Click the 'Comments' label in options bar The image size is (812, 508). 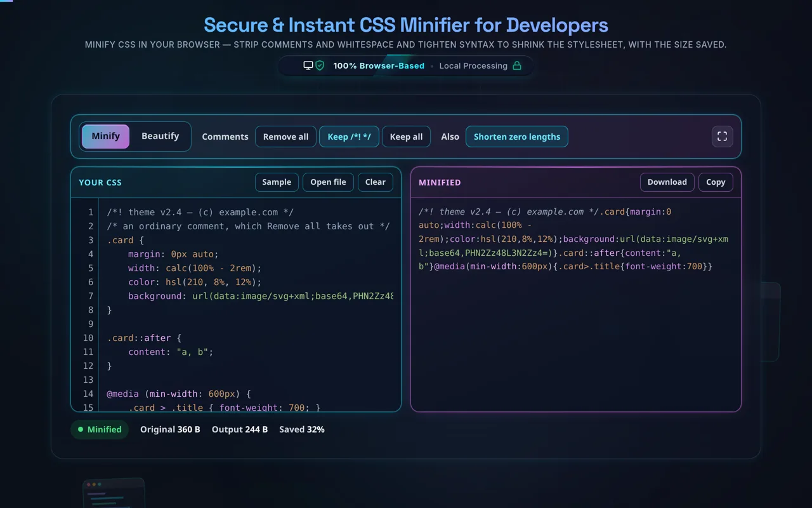coord(225,137)
